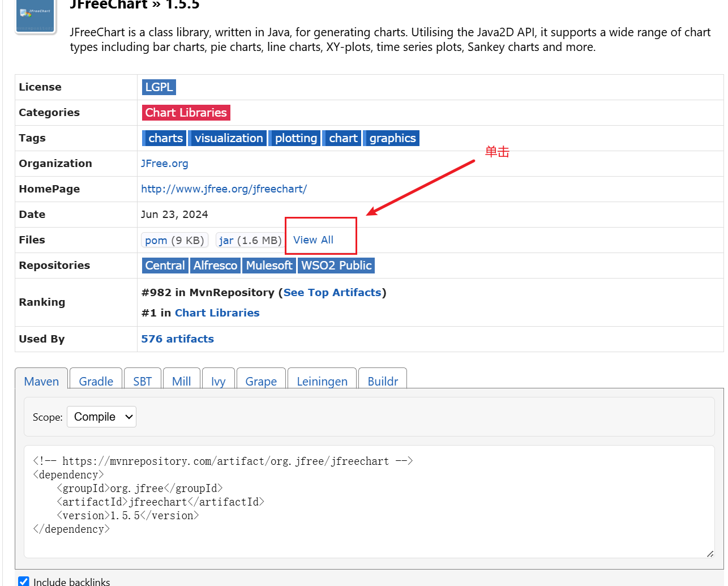
Task: Download the jar file
Action: [x=226, y=240]
